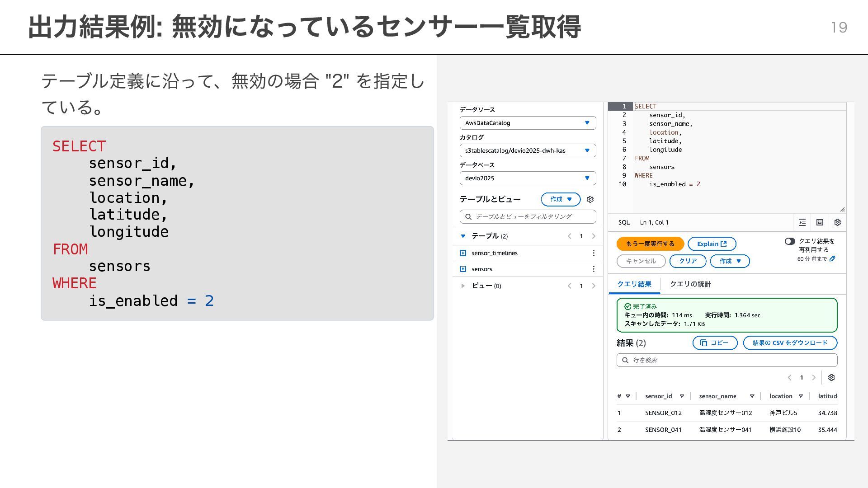Click the format query indent icon
The image size is (868, 488).
tap(802, 222)
